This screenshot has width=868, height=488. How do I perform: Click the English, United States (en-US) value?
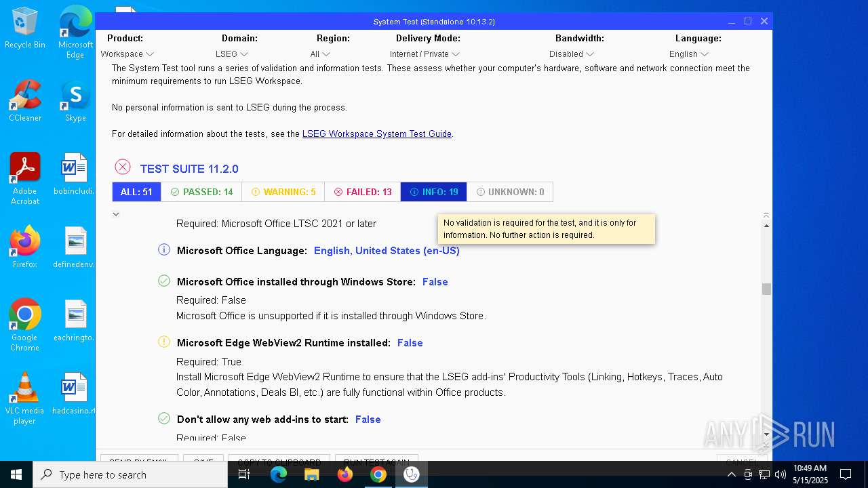tap(387, 251)
